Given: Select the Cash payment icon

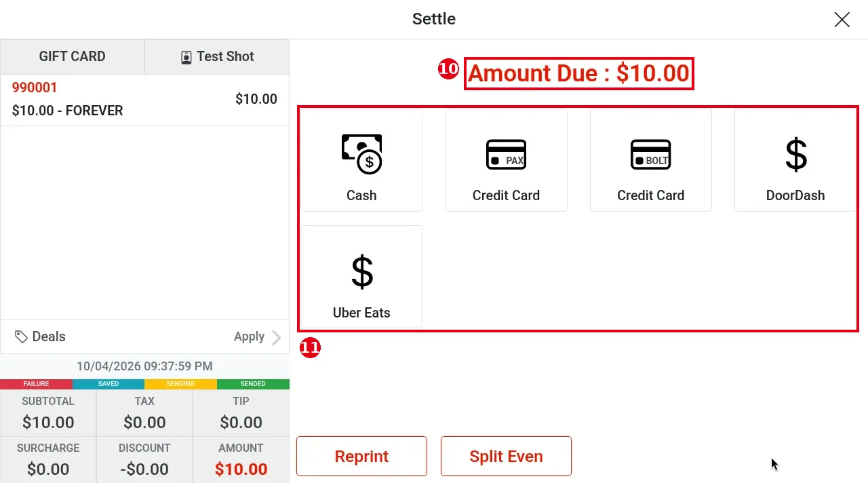Looking at the screenshot, I should (x=361, y=154).
